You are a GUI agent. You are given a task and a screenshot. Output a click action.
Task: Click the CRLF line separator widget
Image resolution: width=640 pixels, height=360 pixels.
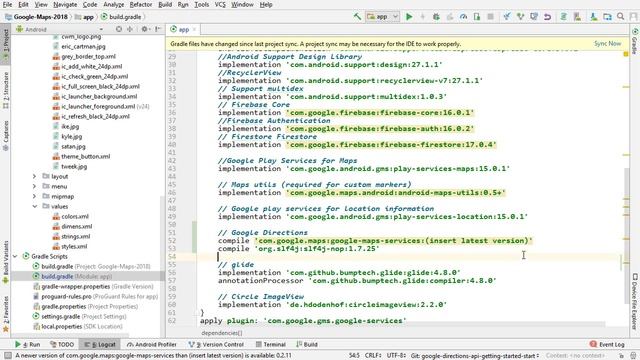coord(373,356)
